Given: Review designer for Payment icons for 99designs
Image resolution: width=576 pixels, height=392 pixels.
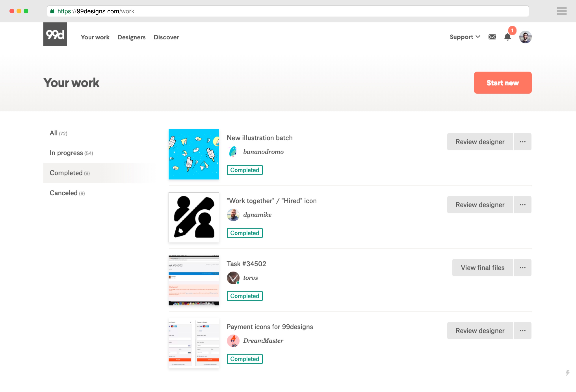Looking at the screenshot, I should pos(480,331).
